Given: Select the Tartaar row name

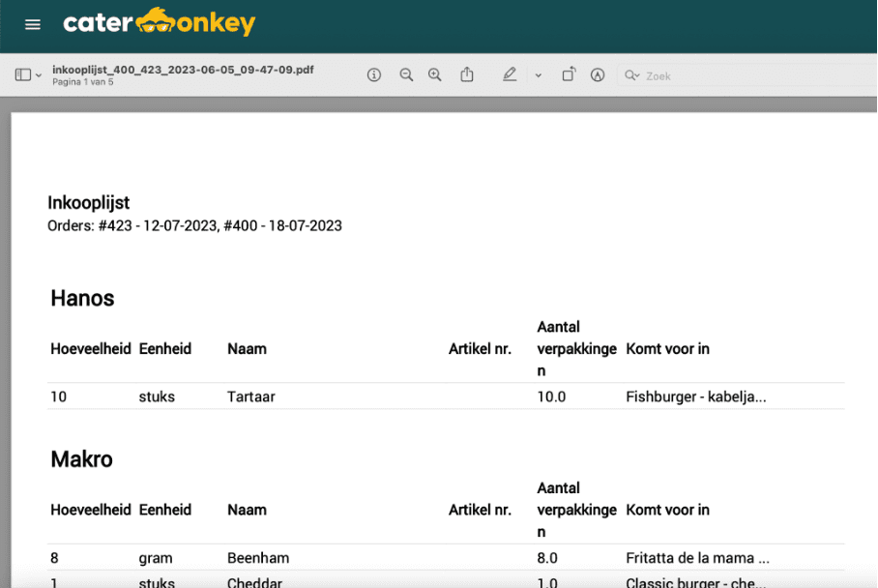Looking at the screenshot, I should [250, 397].
